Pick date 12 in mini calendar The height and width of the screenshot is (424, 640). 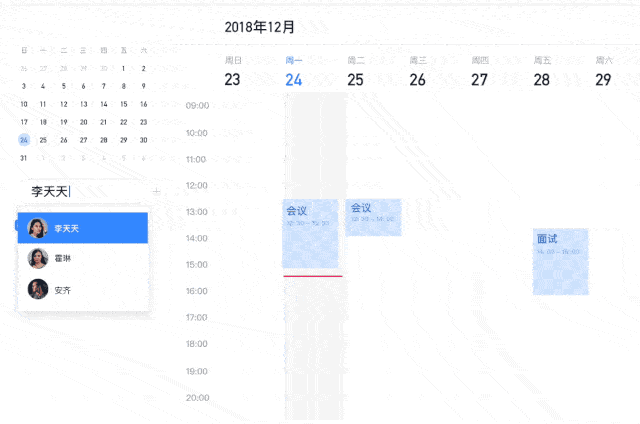[x=64, y=104]
